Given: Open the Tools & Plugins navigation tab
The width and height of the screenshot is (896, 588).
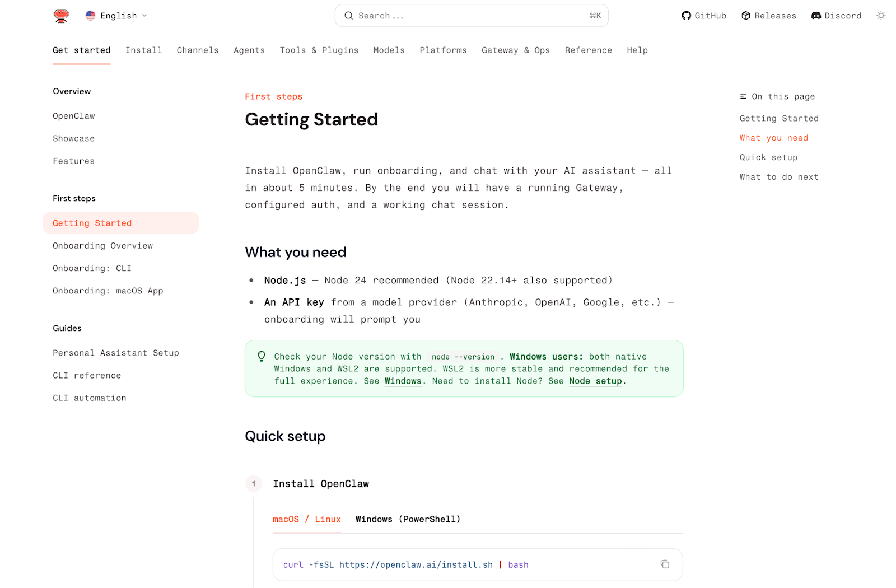Looking at the screenshot, I should pos(319,50).
